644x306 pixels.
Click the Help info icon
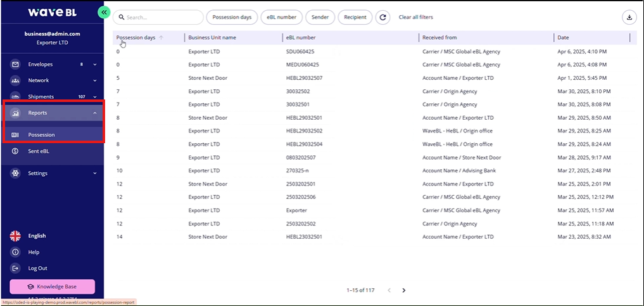coord(15,252)
